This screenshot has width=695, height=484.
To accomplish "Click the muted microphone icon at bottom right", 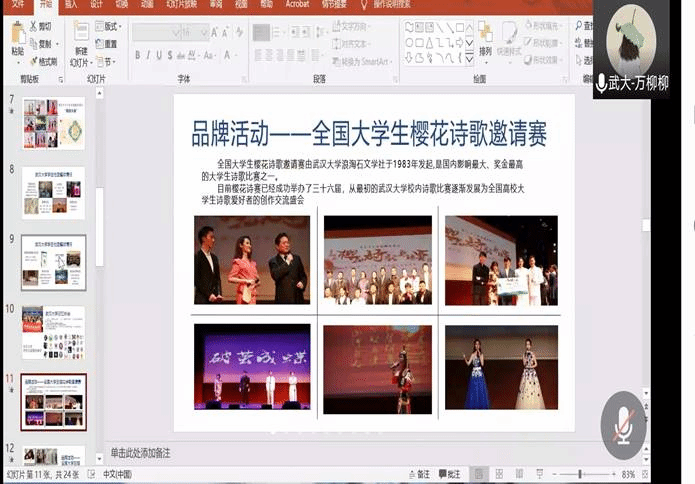I will (623, 425).
